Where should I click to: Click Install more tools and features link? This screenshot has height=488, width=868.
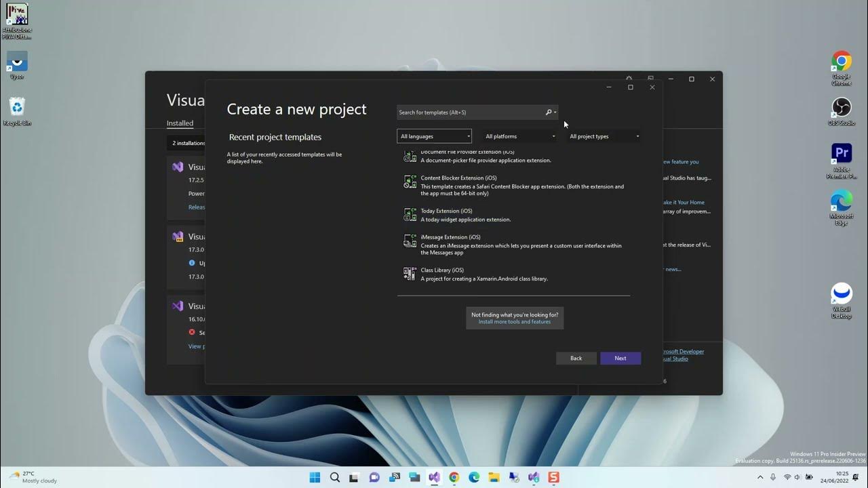point(515,322)
